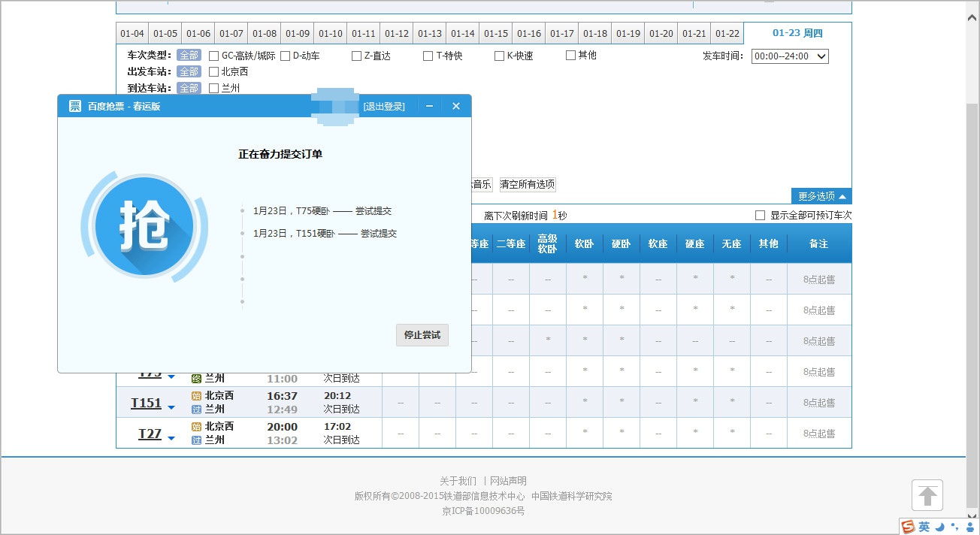Viewport: 980px width, 535px height.
Task: Click the back-to-top arrow icon
Action: click(x=927, y=495)
